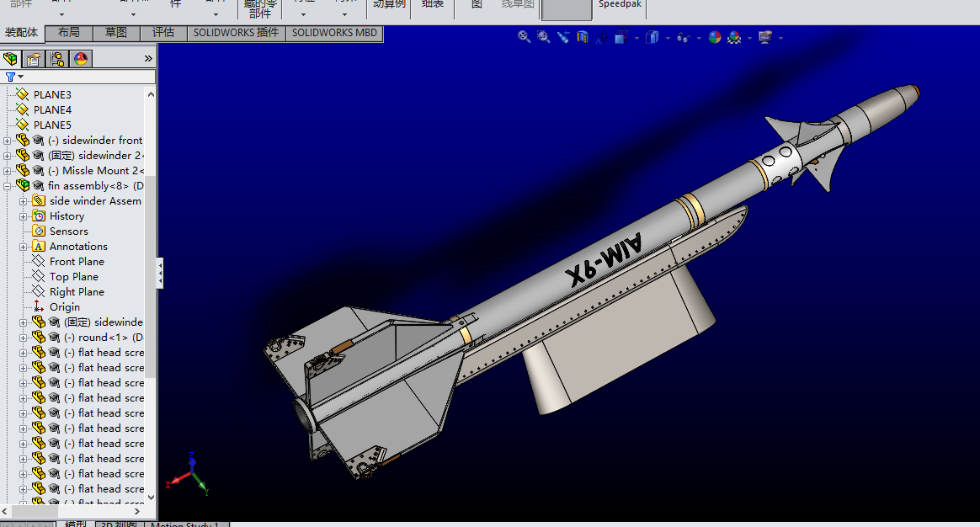Click the Origin icon in tree

pos(39,307)
